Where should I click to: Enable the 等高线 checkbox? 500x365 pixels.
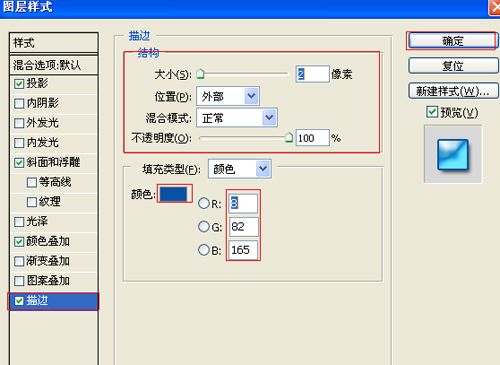point(32,182)
